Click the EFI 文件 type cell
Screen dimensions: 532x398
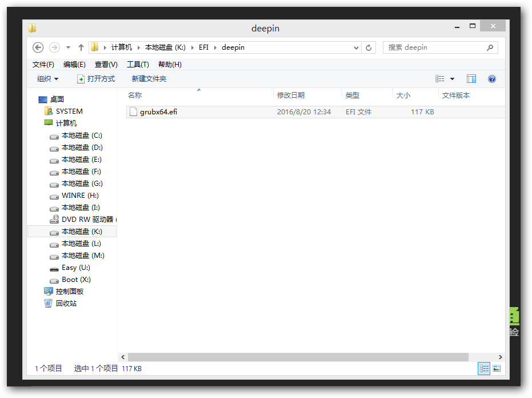pos(358,112)
